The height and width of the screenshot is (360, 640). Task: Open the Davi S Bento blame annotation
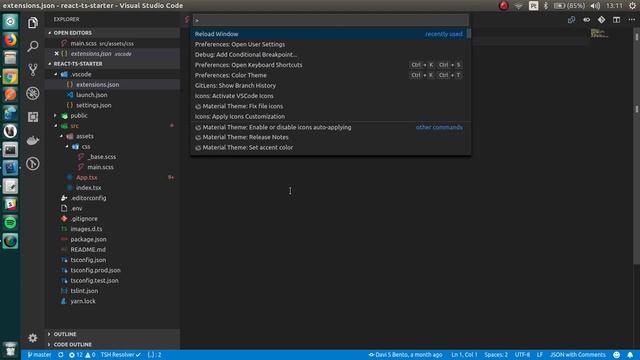point(405,355)
